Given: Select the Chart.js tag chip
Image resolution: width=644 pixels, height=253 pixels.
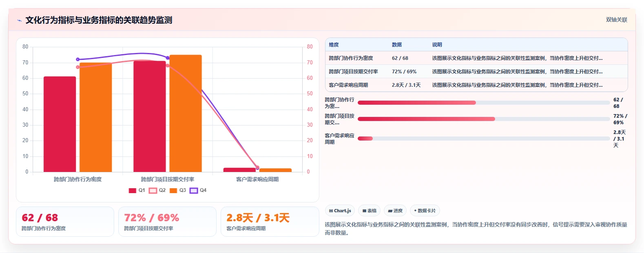Looking at the screenshot, I should tap(340, 211).
